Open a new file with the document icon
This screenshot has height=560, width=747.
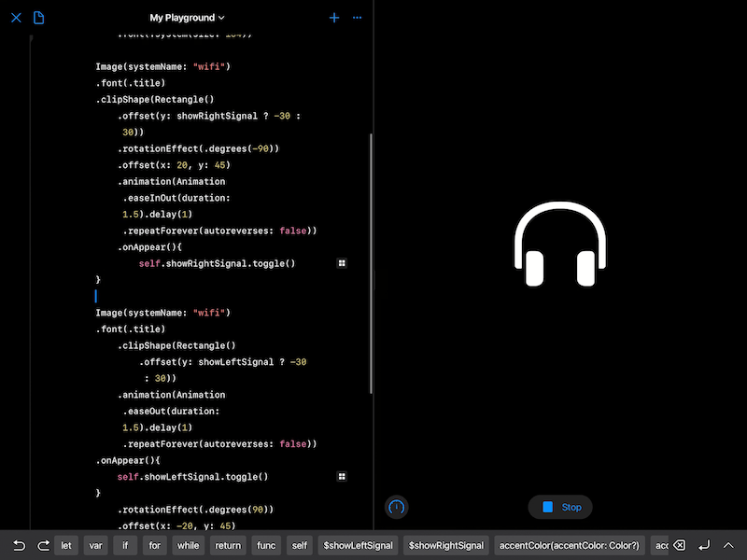pos(38,17)
